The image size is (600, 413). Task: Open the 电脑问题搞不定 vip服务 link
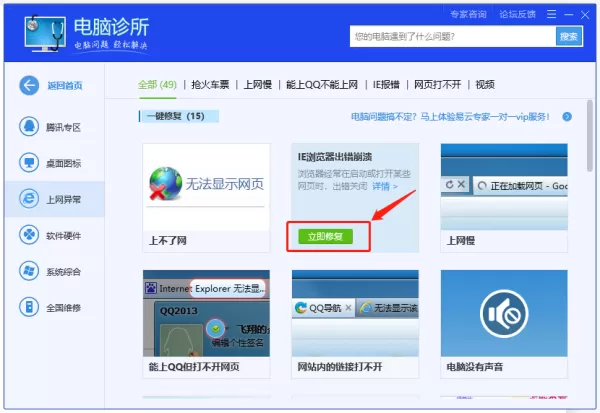(450, 117)
